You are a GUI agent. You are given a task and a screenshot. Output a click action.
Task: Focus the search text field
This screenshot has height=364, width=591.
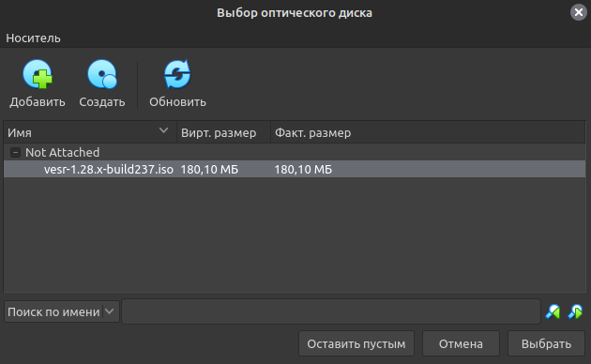click(x=331, y=311)
